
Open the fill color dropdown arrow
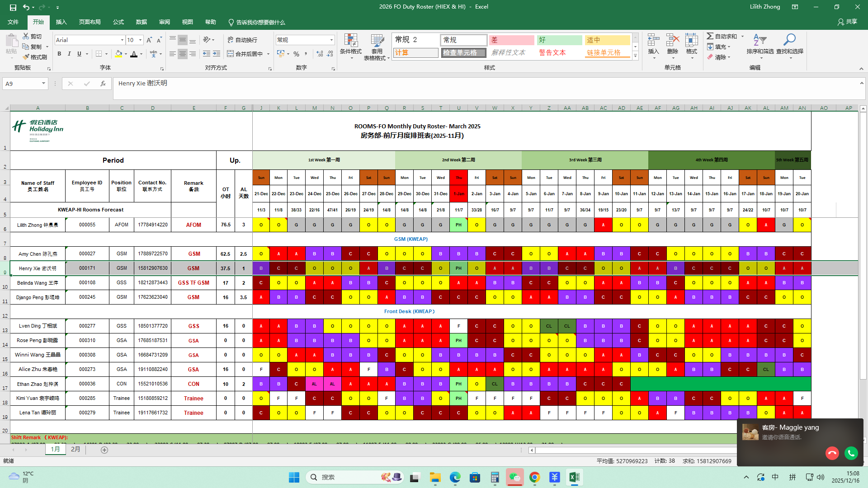point(126,54)
